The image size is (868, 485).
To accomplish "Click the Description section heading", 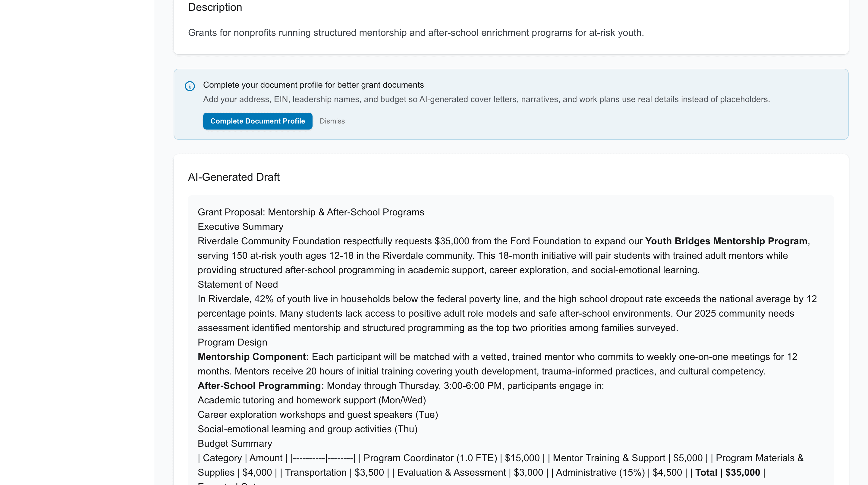I will coord(215,7).
